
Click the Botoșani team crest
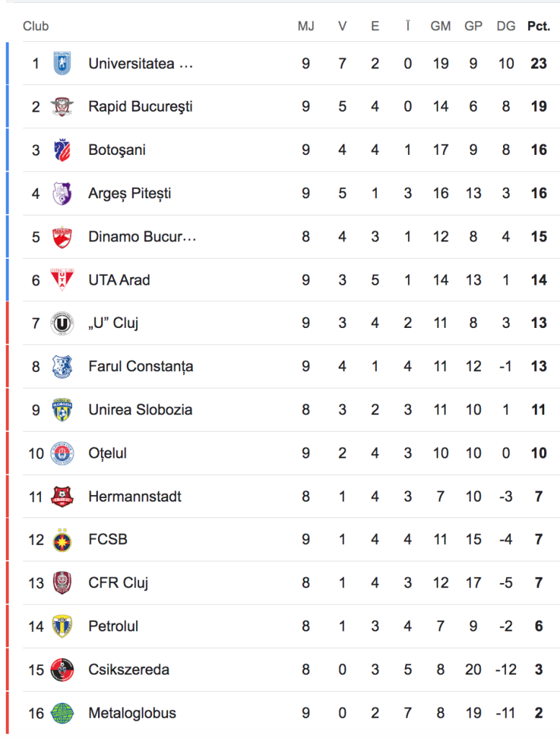(x=62, y=150)
